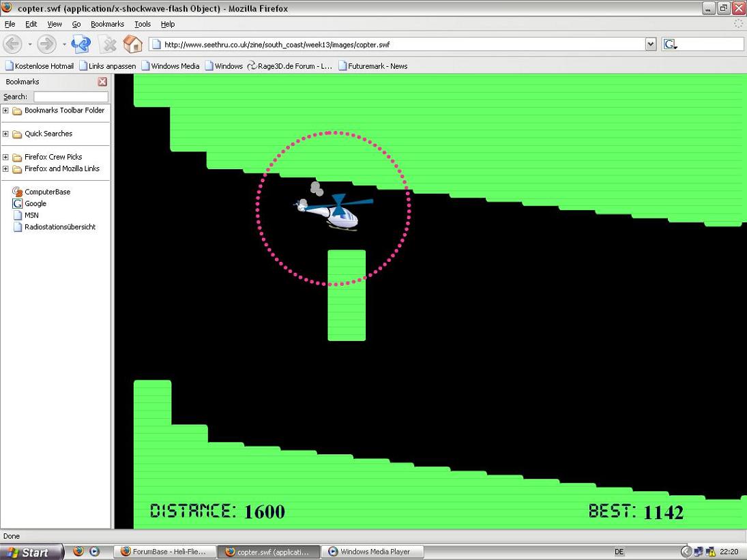Open the Forward button history dropdown arrow
The image size is (747, 560).
64,44
